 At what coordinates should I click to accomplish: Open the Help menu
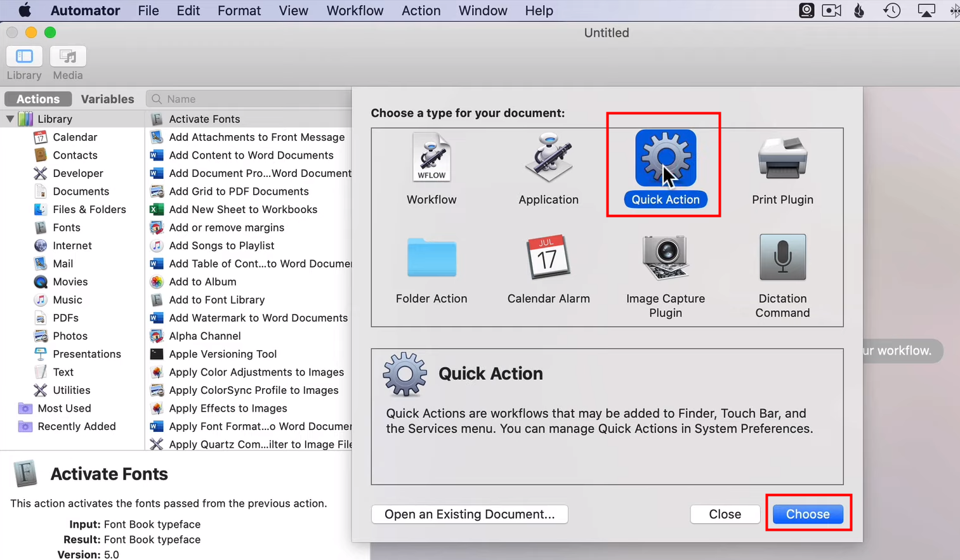tap(539, 11)
